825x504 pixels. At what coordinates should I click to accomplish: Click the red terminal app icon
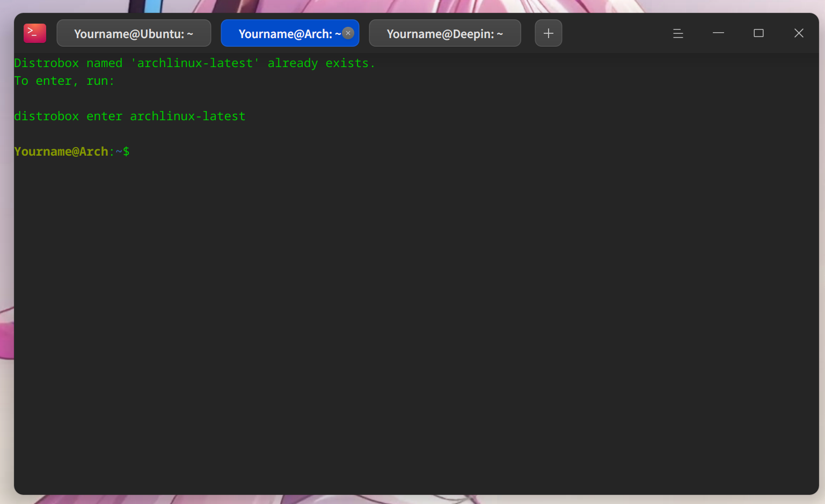pyautogui.click(x=35, y=33)
